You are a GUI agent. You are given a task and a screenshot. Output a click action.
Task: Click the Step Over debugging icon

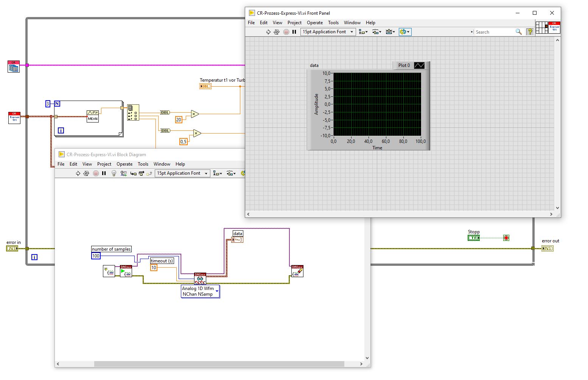(142, 174)
